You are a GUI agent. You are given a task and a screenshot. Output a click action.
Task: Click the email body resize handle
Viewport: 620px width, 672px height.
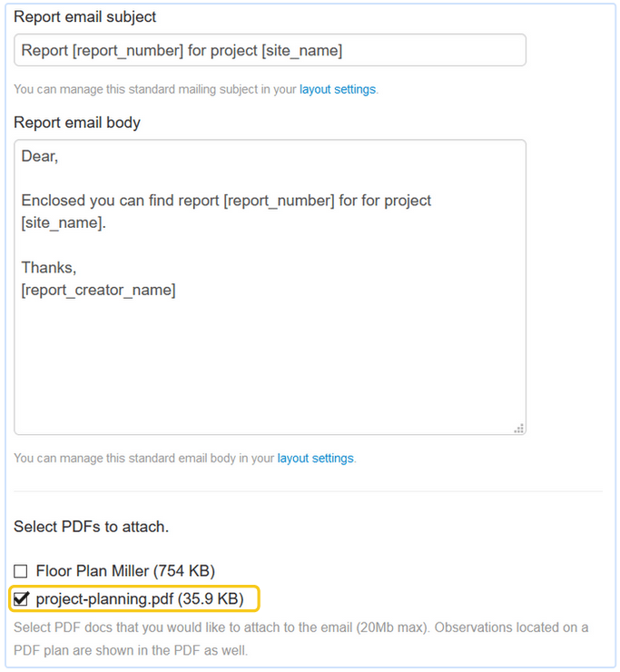tap(519, 428)
